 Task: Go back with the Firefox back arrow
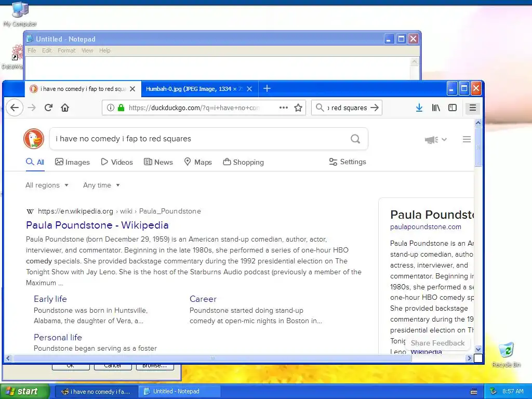pyautogui.click(x=15, y=108)
